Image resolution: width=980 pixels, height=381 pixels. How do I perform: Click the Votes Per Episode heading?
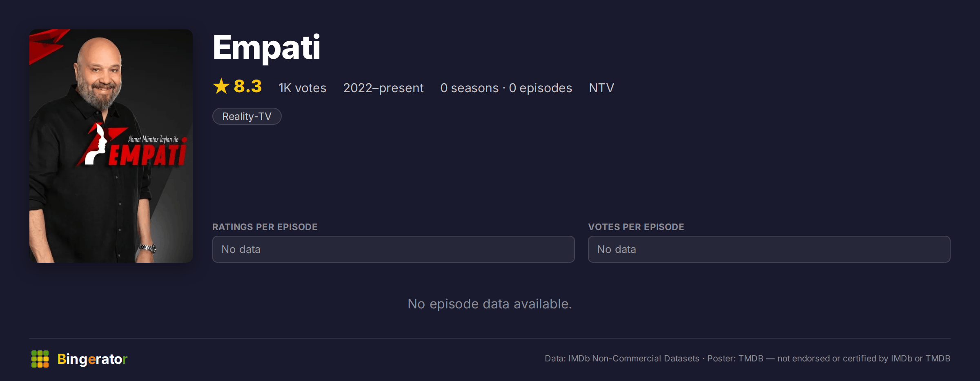(x=636, y=227)
